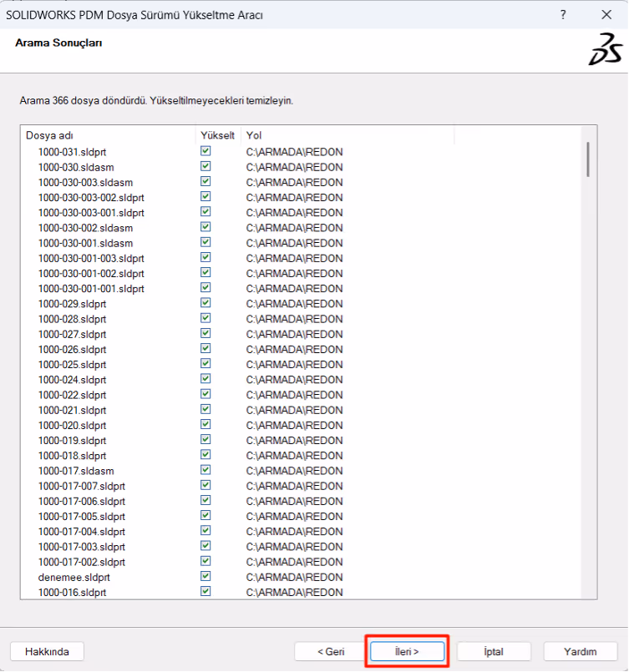Screen dimensions: 629x672
Task: Select file name 1000-028.sldprt
Action: tap(72, 319)
